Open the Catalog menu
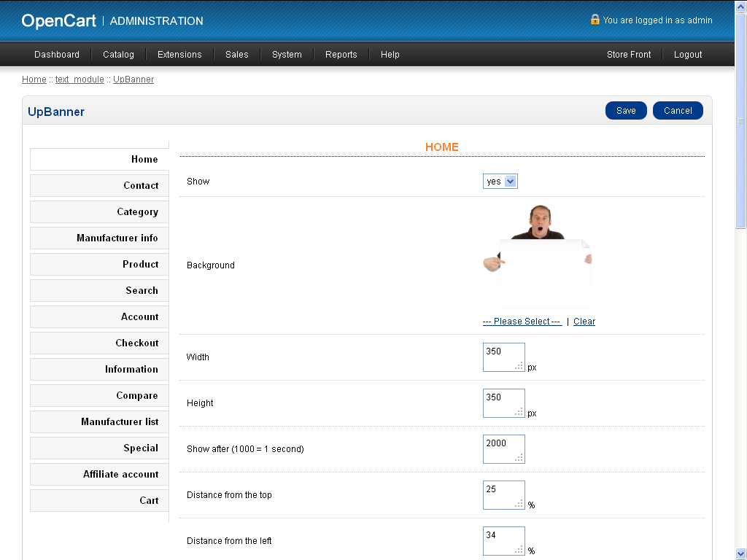The height and width of the screenshot is (560, 747). [x=118, y=54]
